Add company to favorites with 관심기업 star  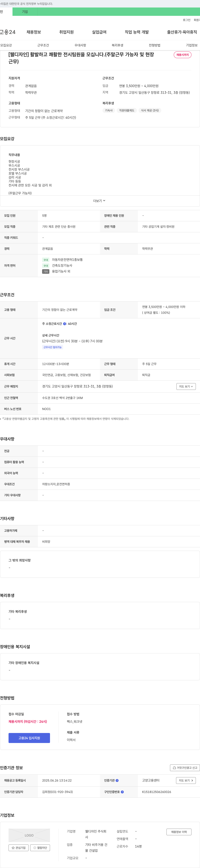19,848
